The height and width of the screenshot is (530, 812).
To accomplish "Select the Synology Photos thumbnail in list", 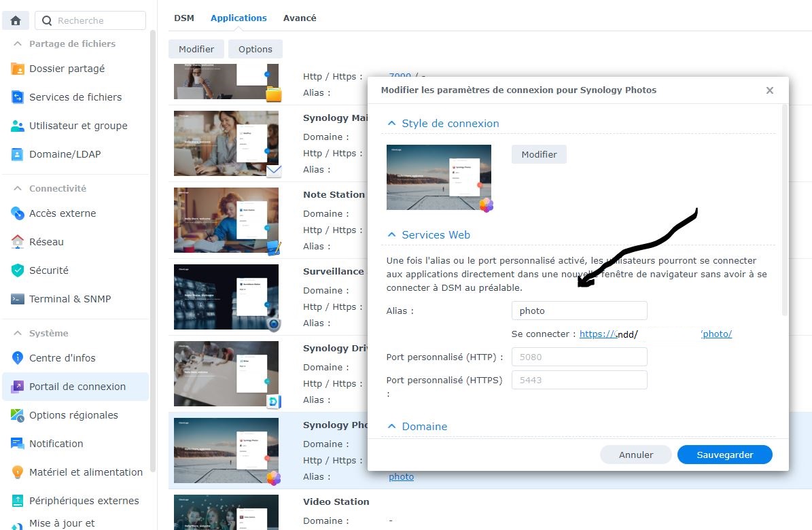I will click(x=226, y=450).
